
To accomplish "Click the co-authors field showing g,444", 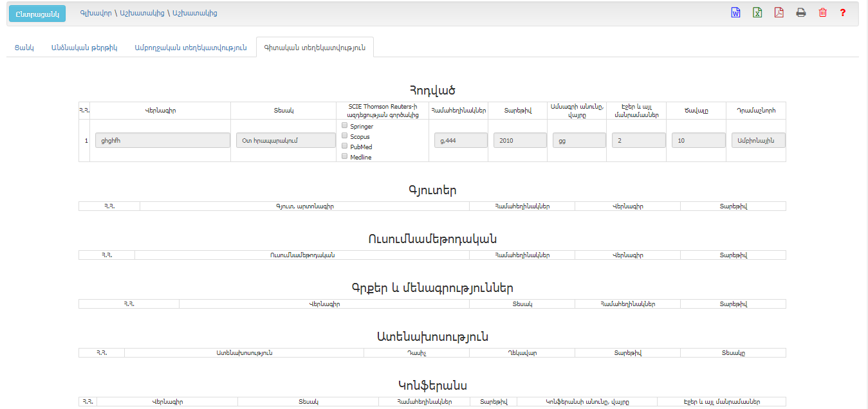I will [460, 140].
